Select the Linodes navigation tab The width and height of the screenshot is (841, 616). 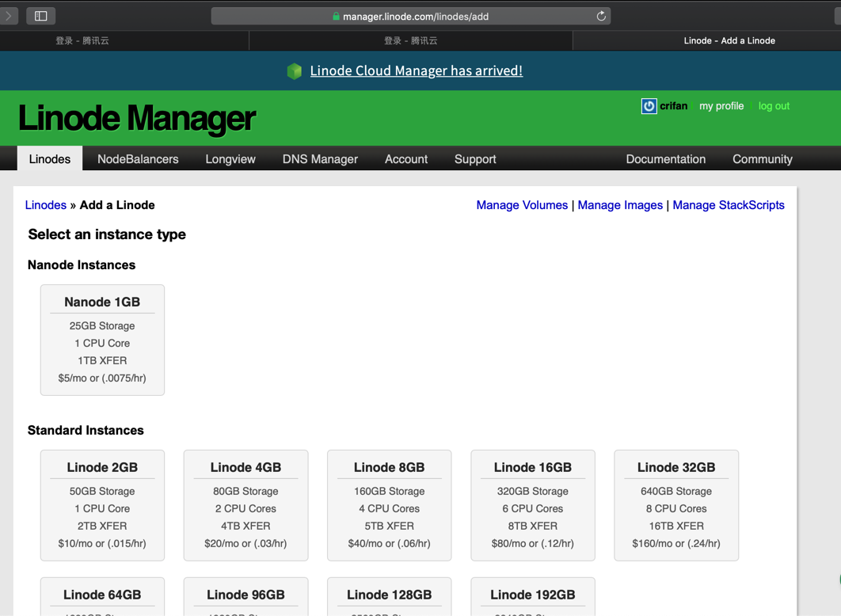50,158
